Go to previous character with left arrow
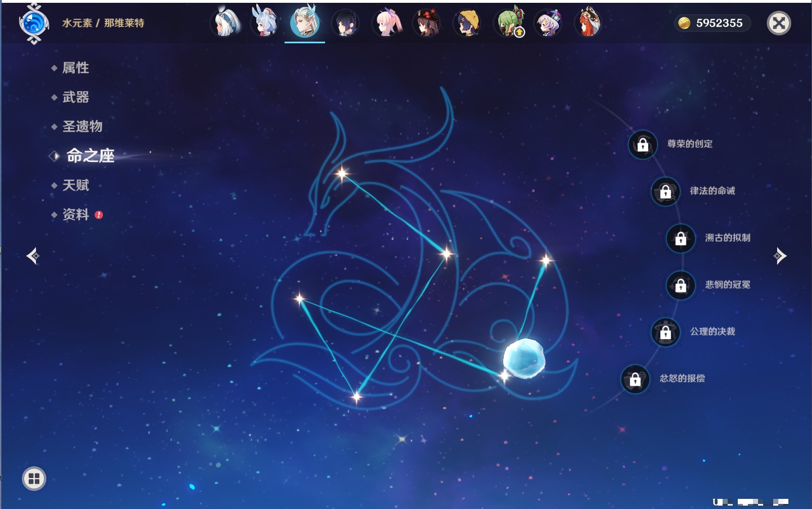Viewport: 812px width, 509px height. (x=33, y=256)
